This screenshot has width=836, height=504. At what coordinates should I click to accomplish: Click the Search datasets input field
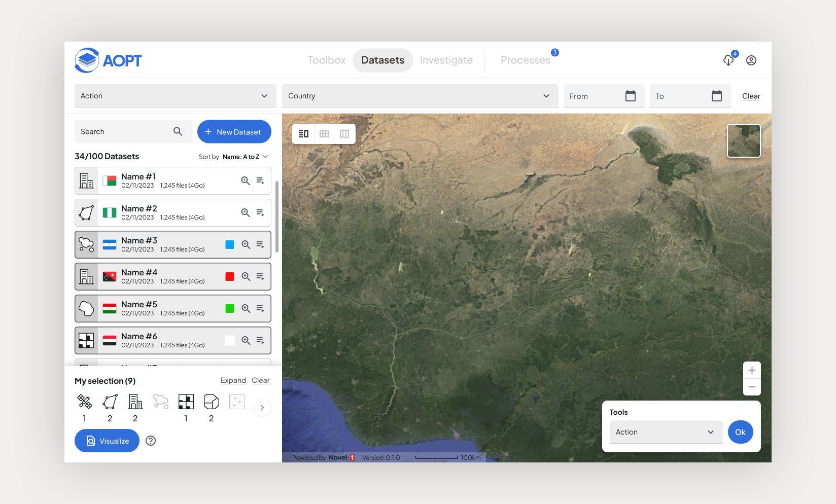124,132
